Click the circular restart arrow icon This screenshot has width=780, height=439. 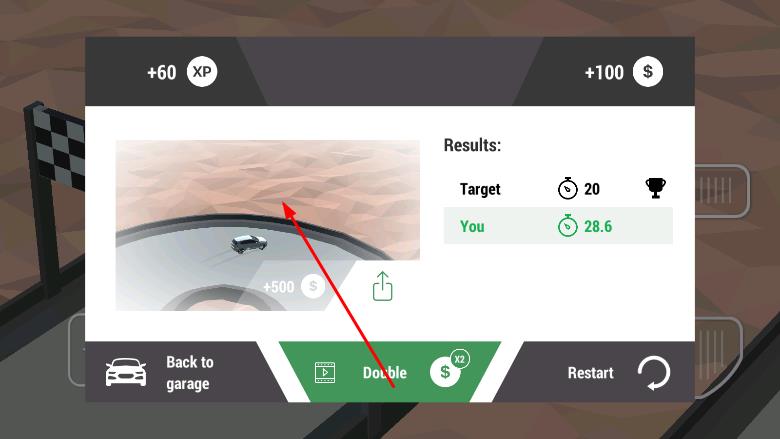(x=654, y=372)
